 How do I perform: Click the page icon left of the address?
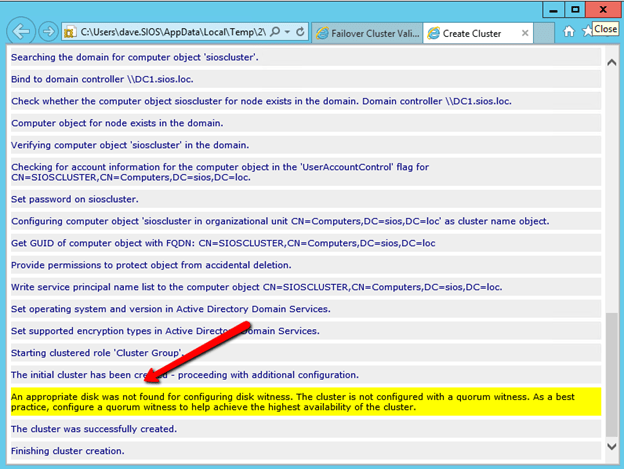71,32
